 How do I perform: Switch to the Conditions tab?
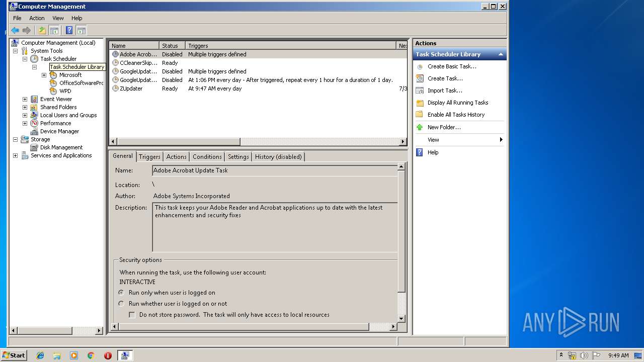tap(207, 157)
